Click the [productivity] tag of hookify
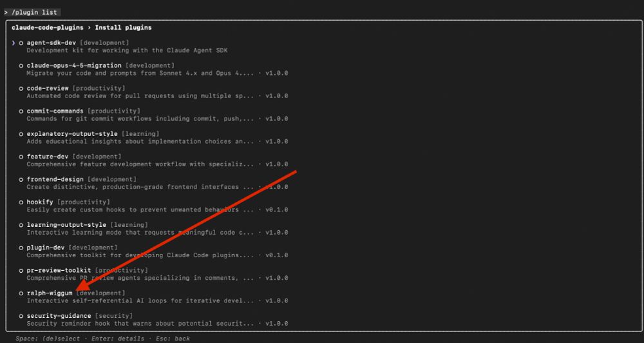Image resolution: width=644 pixels, height=343 pixels. 83,202
